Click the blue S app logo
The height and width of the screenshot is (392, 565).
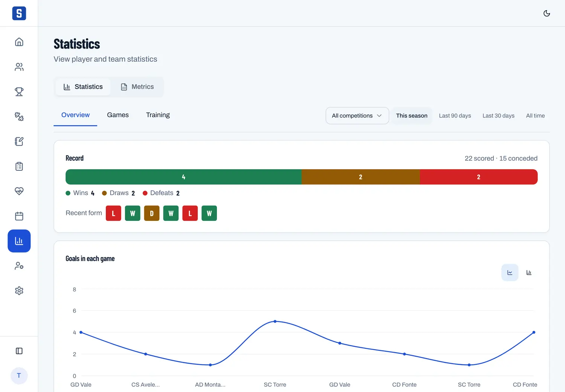[19, 13]
